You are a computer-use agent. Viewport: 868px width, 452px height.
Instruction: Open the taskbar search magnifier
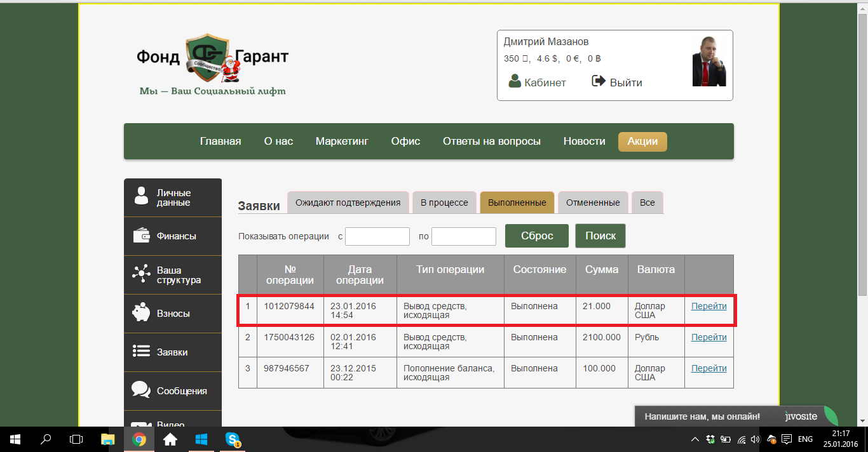(x=46, y=439)
